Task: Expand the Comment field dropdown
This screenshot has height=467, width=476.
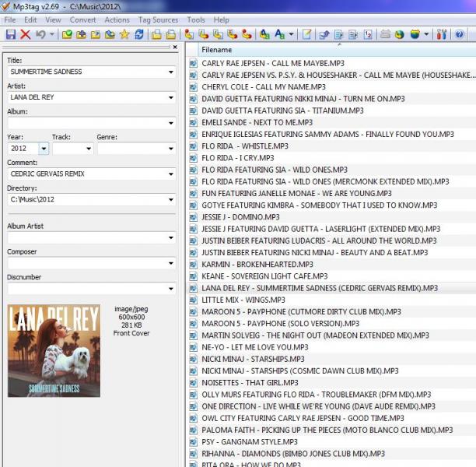Action: coord(171,174)
